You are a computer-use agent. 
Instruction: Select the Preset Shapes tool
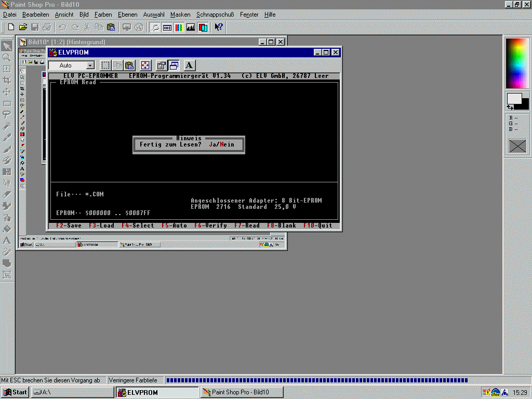(x=7, y=263)
